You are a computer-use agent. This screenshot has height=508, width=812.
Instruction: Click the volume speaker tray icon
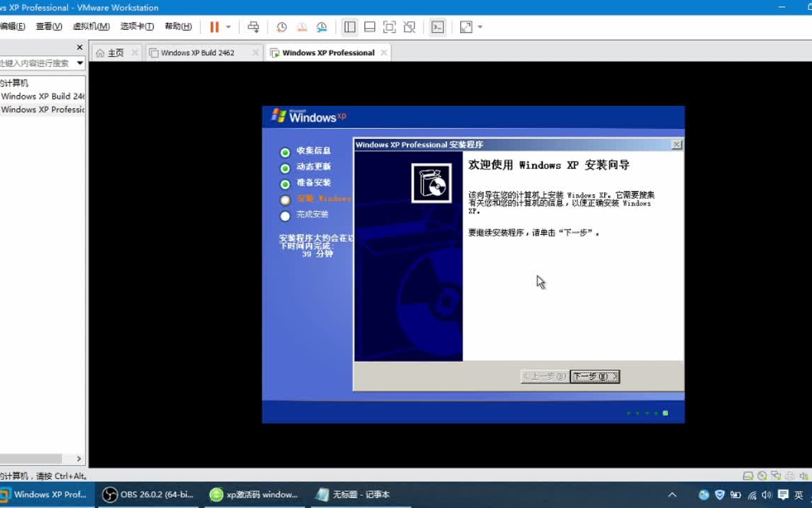[x=767, y=495]
